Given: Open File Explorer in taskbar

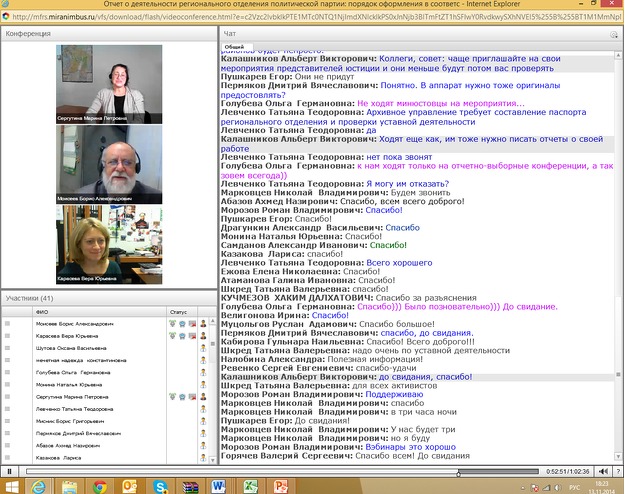Looking at the screenshot, I should (x=69, y=487).
